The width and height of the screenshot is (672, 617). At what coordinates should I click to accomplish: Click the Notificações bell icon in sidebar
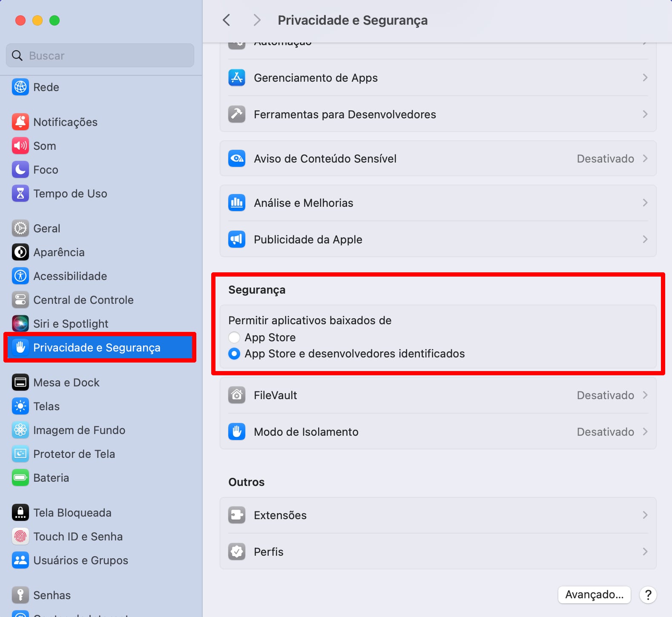(20, 122)
